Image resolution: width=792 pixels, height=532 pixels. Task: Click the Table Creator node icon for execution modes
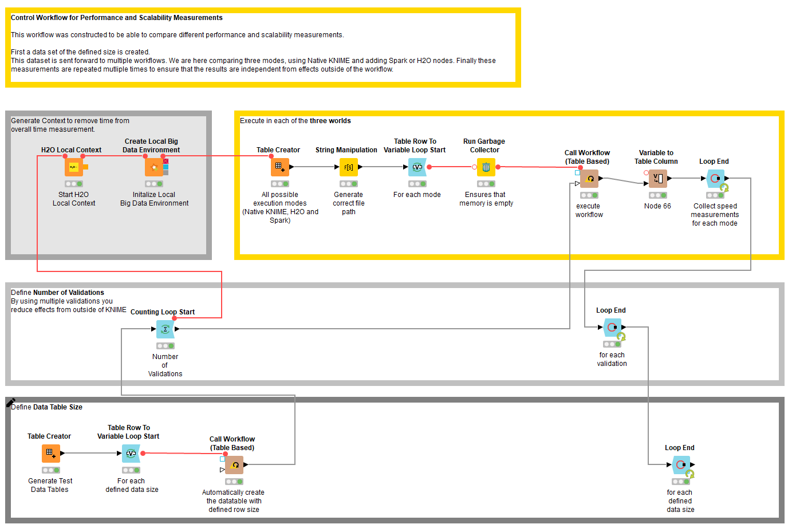(280, 167)
